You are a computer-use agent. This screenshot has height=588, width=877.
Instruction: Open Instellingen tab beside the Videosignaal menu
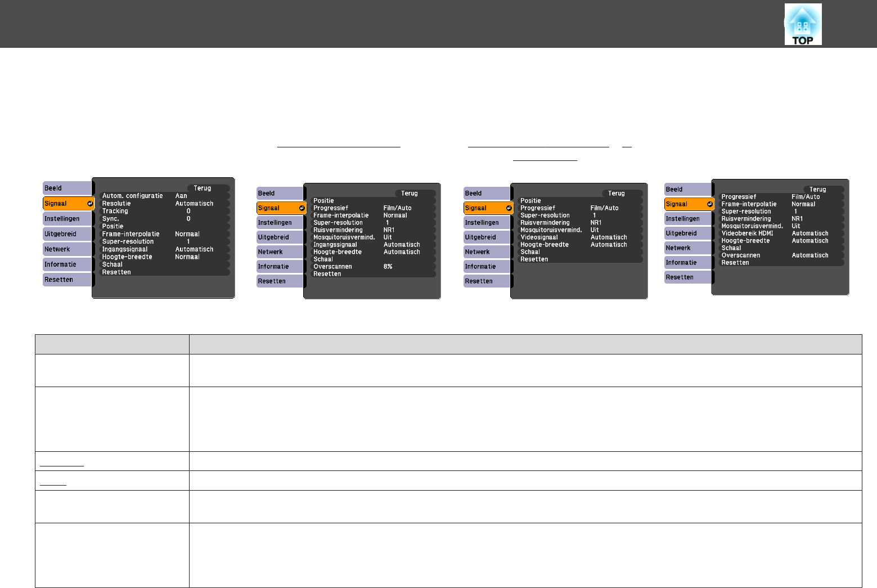click(487, 222)
